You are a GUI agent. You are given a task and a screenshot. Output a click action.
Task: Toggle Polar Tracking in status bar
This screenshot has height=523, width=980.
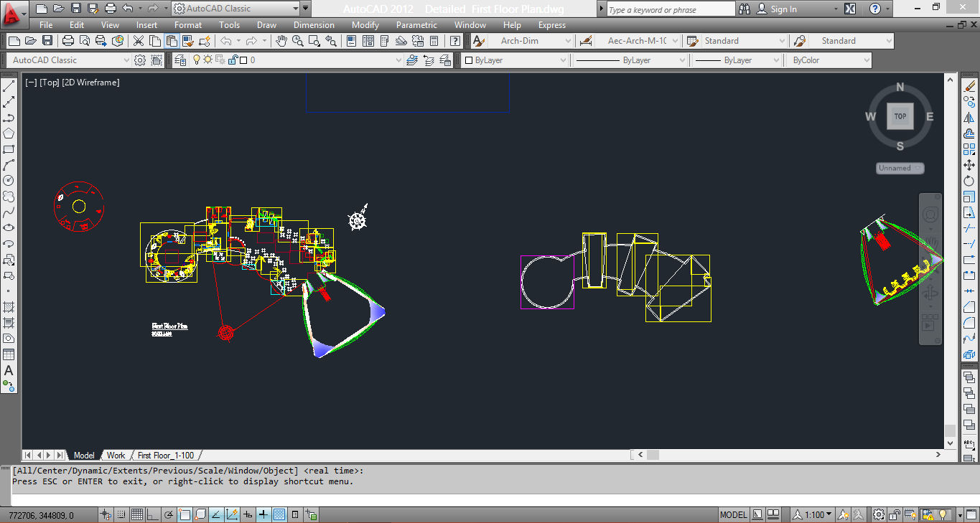click(168, 514)
